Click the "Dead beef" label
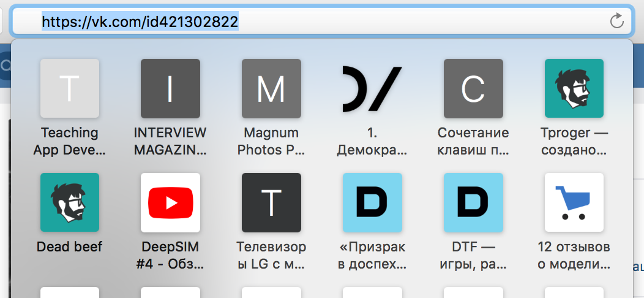The width and height of the screenshot is (644, 298). coord(70,247)
